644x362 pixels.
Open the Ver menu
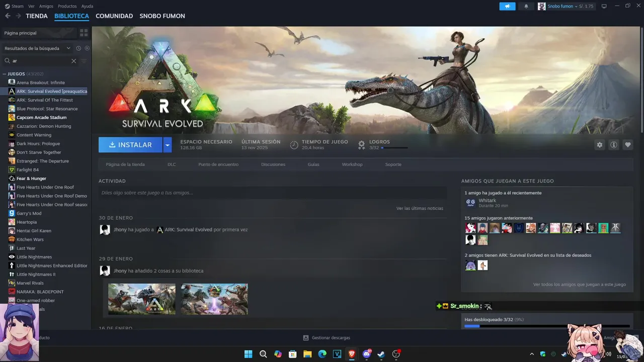tap(31, 6)
